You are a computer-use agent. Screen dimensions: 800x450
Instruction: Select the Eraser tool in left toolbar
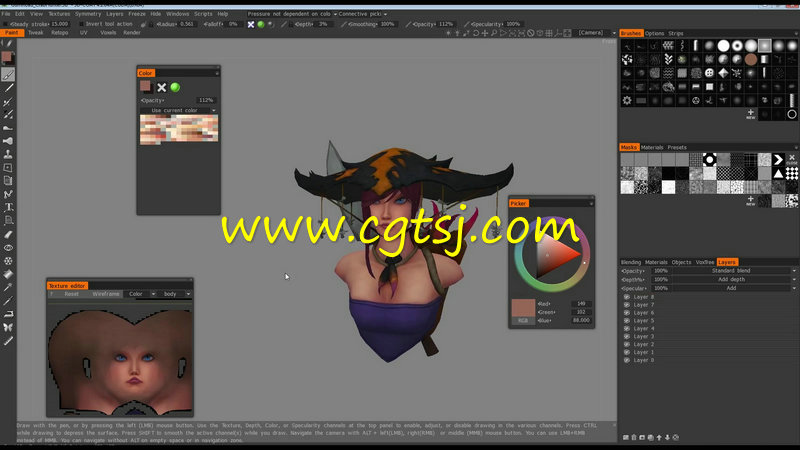pyautogui.click(x=8, y=234)
